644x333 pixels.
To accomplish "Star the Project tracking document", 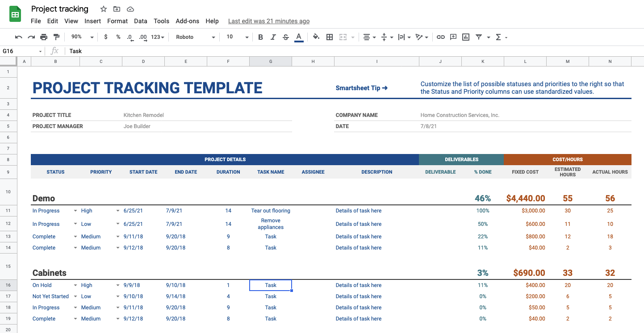I will pyautogui.click(x=104, y=9).
